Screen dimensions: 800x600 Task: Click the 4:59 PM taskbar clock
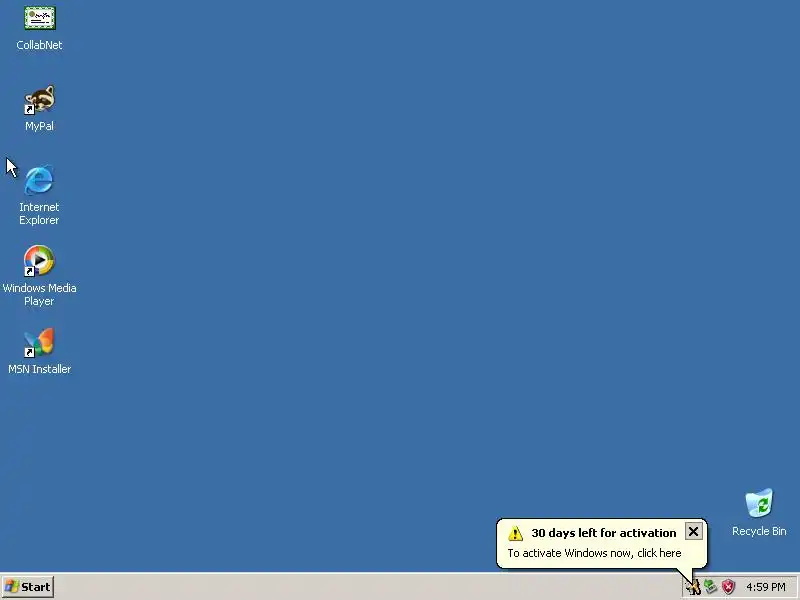point(766,587)
